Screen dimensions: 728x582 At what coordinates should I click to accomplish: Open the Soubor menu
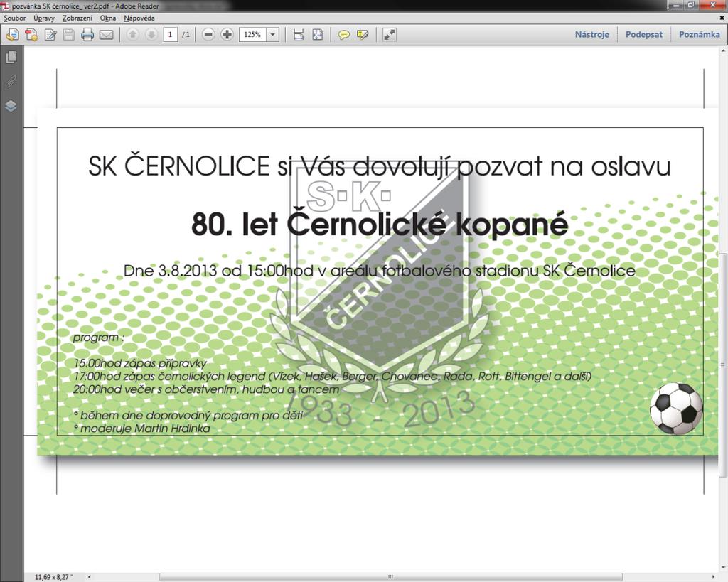point(15,18)
